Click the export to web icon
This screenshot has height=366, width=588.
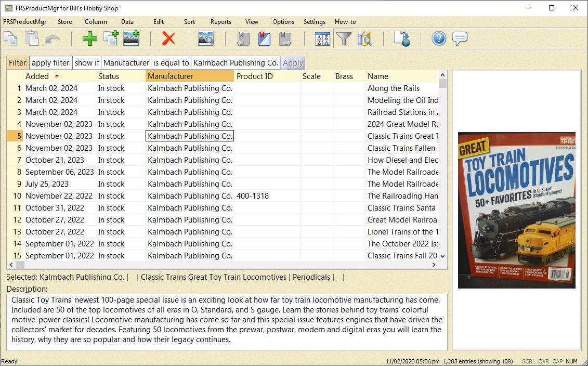402,38
